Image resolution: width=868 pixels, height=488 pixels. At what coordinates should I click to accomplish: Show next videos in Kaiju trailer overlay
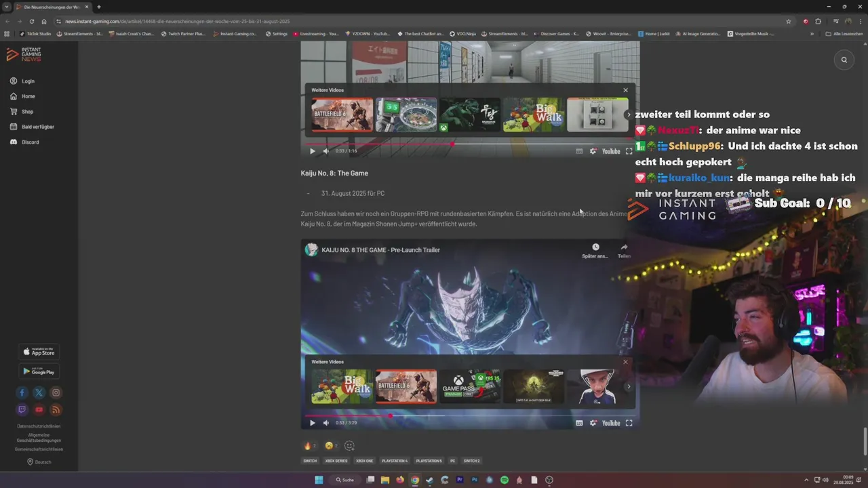coord(628,386)
